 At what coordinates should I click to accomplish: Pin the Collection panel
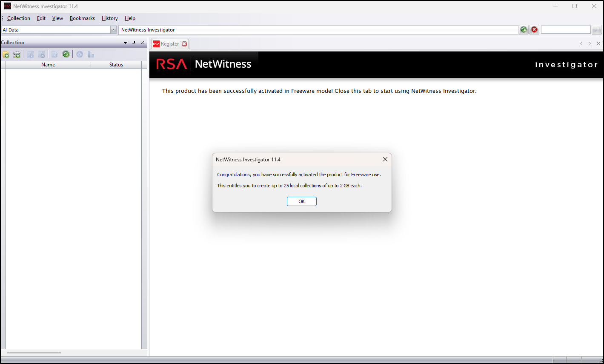pos(134,43)
